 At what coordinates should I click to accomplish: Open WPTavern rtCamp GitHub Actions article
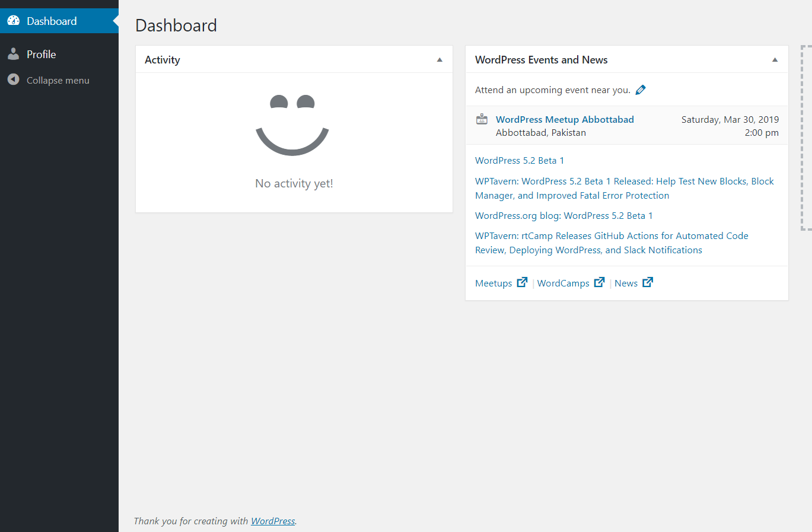(612, 243)
